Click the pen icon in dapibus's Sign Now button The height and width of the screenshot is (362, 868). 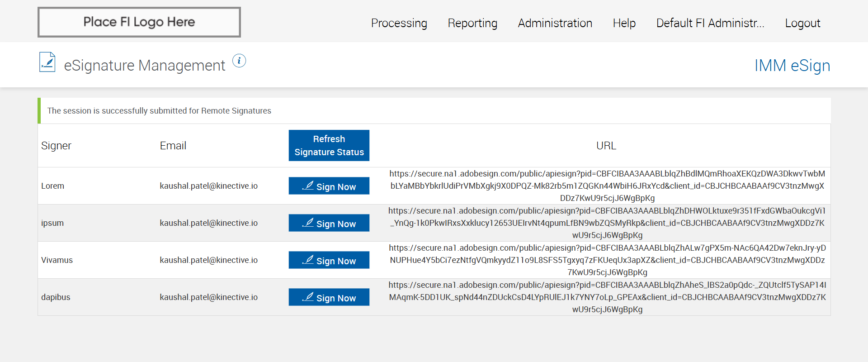(308, 297)
